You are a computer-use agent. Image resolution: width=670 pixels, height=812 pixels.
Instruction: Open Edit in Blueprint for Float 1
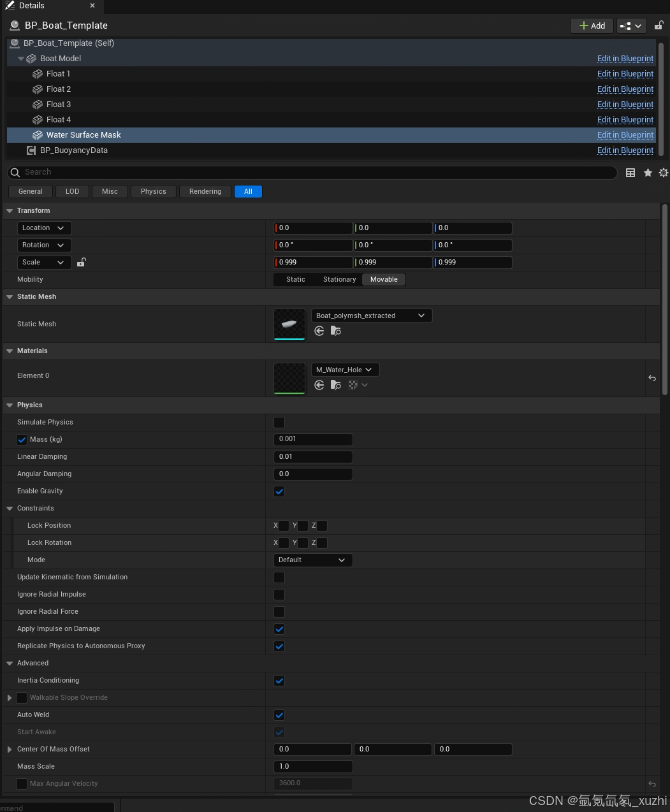click(625, 74)
